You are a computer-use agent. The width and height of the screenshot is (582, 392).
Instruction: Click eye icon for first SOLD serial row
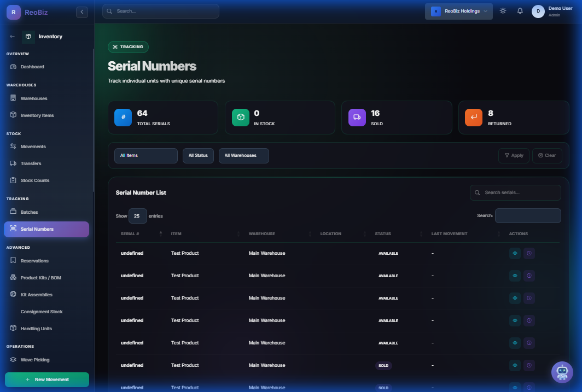[x=515, y=365]
